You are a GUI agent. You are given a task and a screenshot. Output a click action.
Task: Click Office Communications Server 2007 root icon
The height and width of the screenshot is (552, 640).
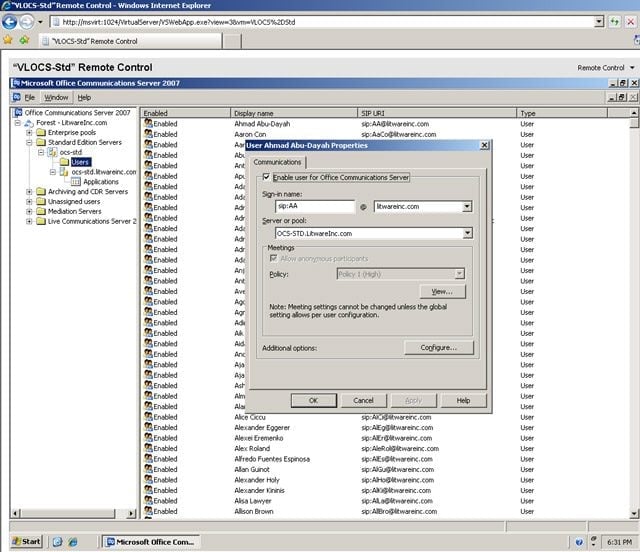[x=18, y=112]
